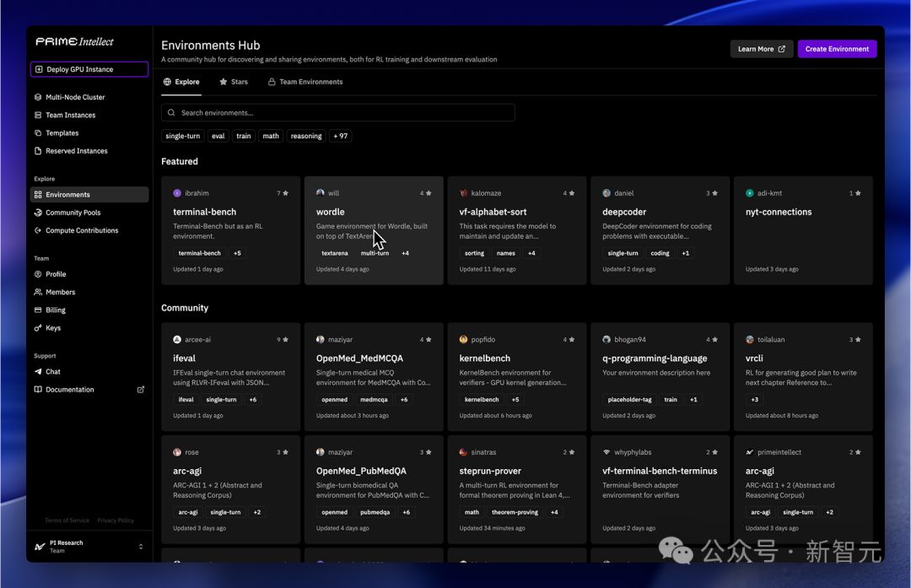This screenshot has width=911, height=588.
Task: Click the Deploy GPU Instance button
Action: coord(89,69)
